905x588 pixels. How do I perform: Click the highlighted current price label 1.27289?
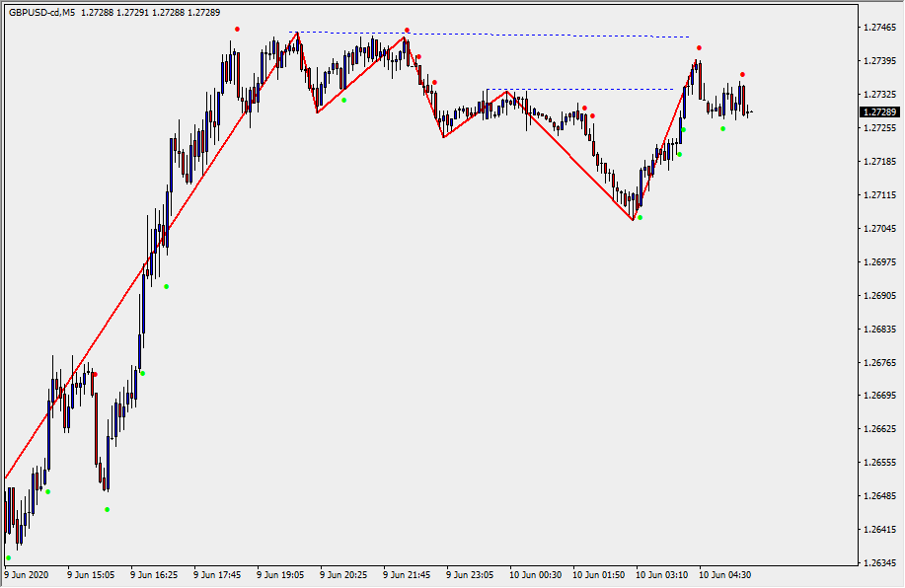878,112
